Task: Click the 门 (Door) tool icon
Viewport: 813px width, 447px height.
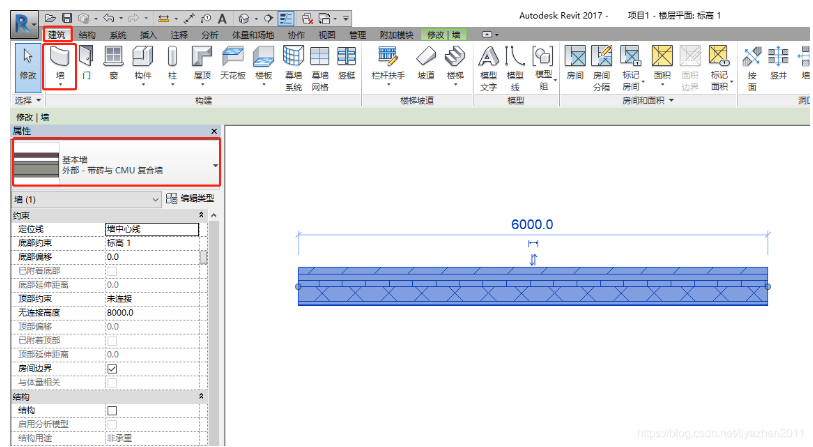Action: [87, 58]
